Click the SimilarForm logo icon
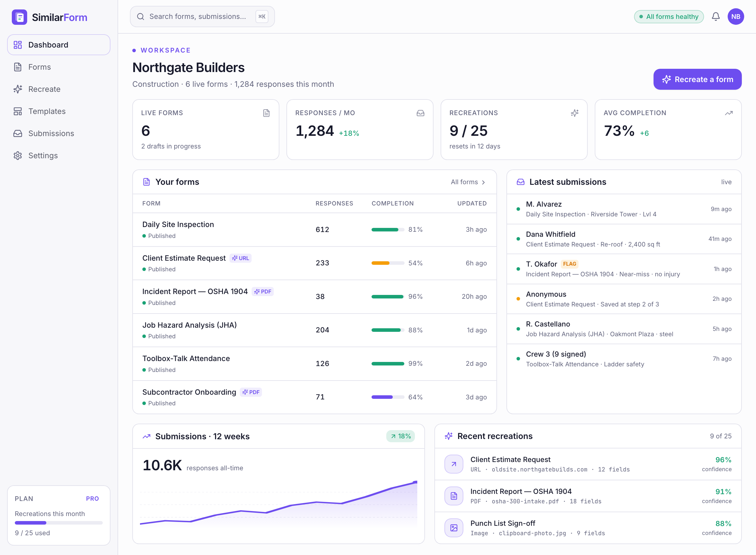Viewport: 756px width, 555px height. 19,17
